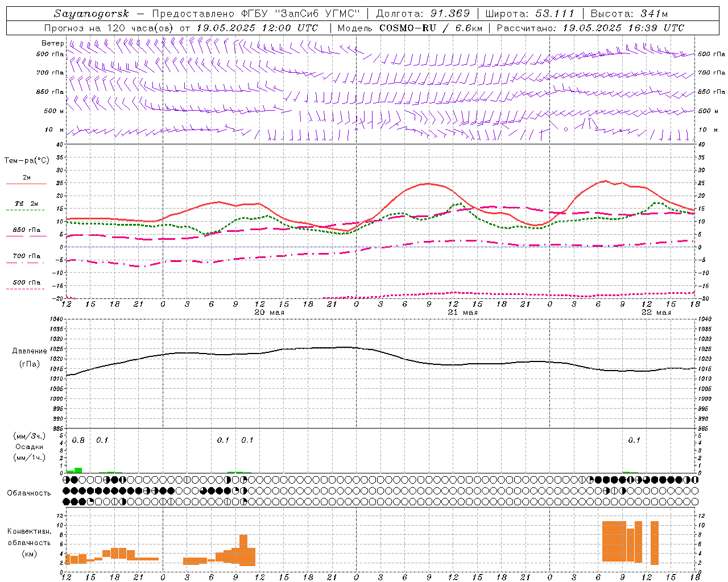
Task: Click the 'Облачность' cloud cover row label
Action: click(x=29, y=493)
